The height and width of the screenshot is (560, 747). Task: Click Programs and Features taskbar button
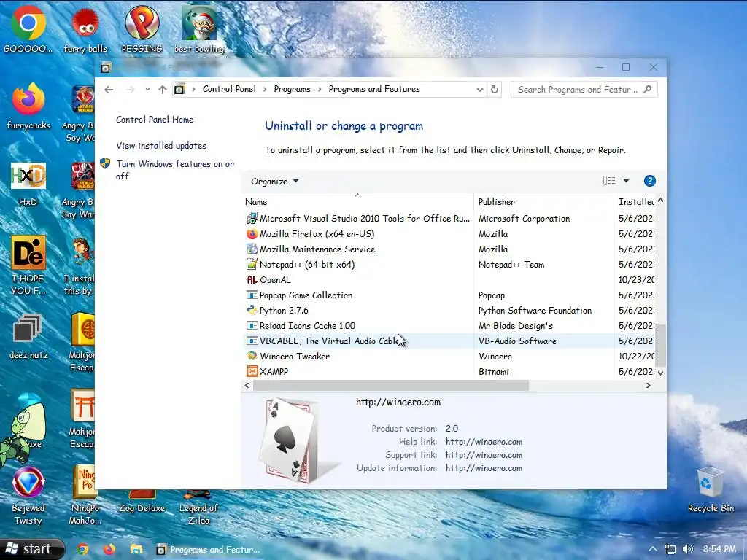coord(208,550)
